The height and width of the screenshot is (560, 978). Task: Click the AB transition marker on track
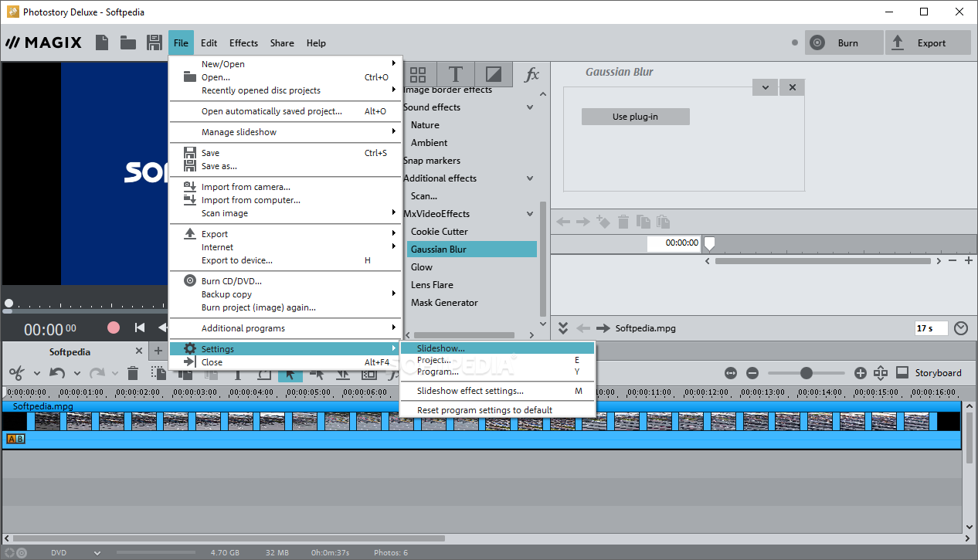coord(15,439)
